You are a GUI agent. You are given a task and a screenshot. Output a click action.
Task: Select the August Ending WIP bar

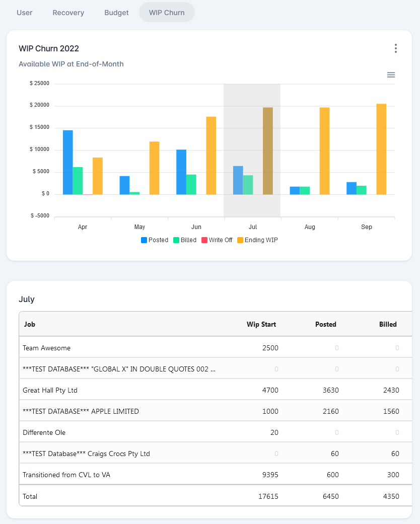325,151
